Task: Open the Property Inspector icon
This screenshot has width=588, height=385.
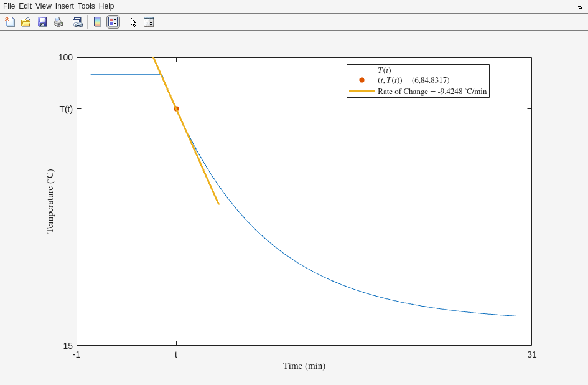Action: pos(149,22)
